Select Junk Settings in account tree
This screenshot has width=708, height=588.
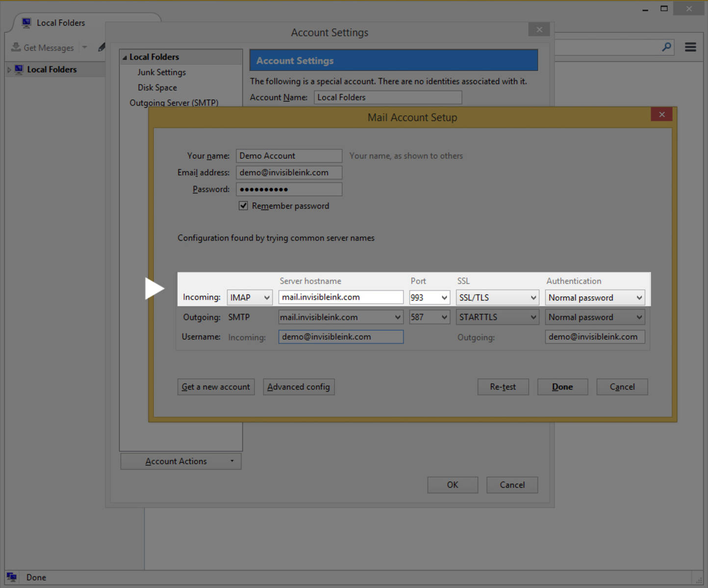pos(162,73)
